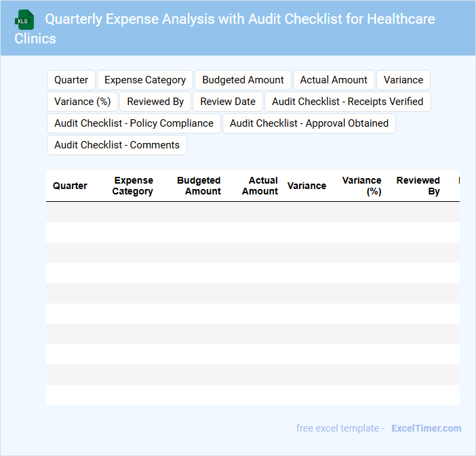
Task: Click Audit Checklist - Receipts Verified tag
Action: [347, 102]
